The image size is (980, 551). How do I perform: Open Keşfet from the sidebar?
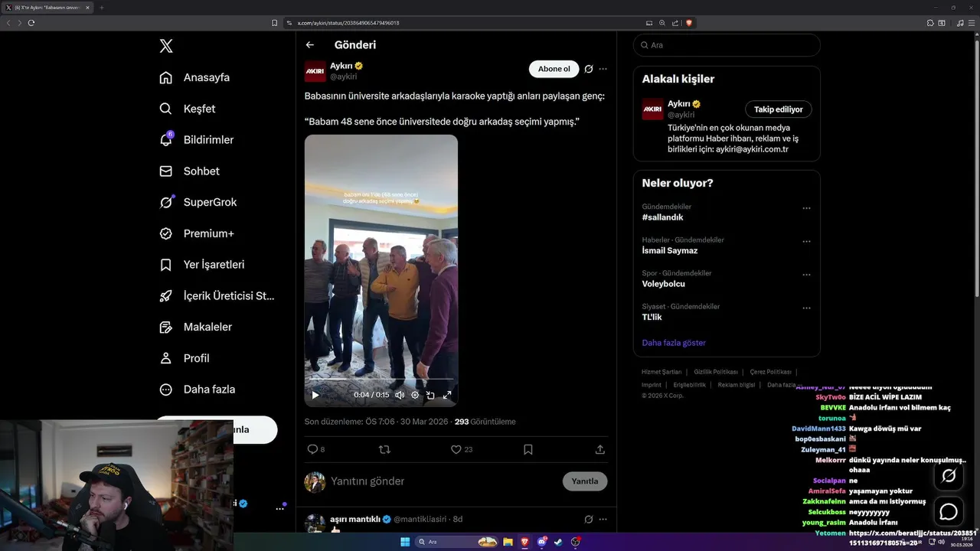click(188, 109)
